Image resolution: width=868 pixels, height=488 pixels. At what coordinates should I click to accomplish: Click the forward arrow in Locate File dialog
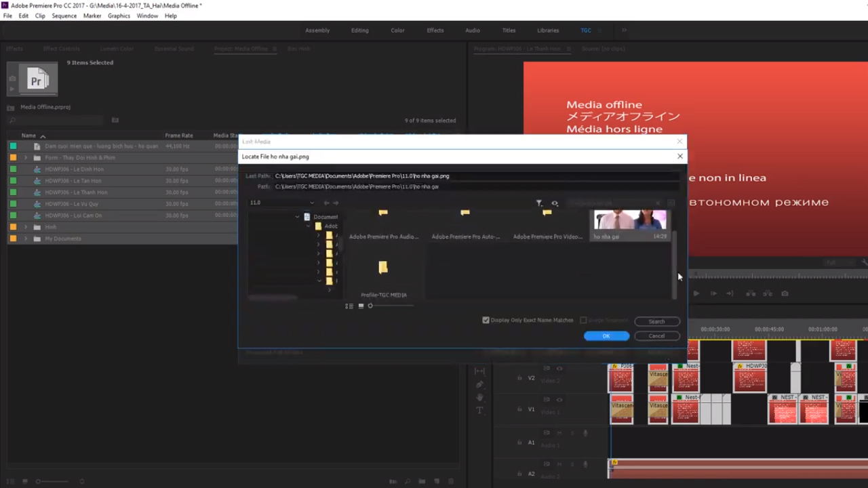click(x=336, y=203)
